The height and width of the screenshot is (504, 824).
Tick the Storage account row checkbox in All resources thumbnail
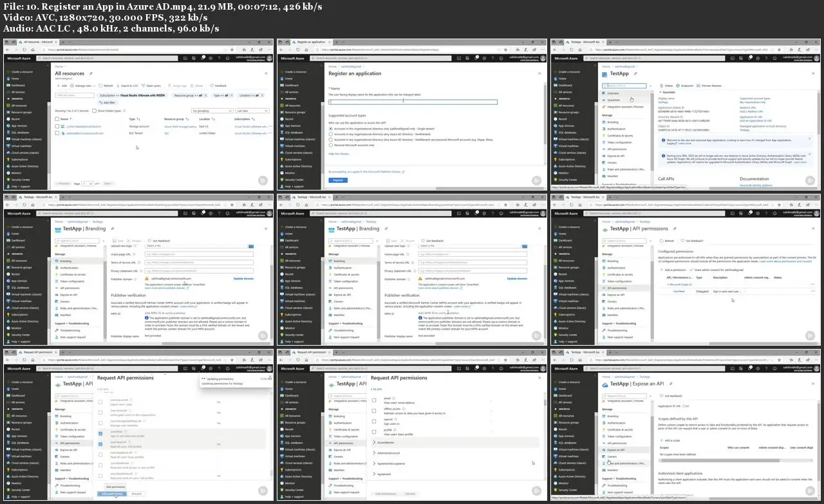click(x=58, y=127)
